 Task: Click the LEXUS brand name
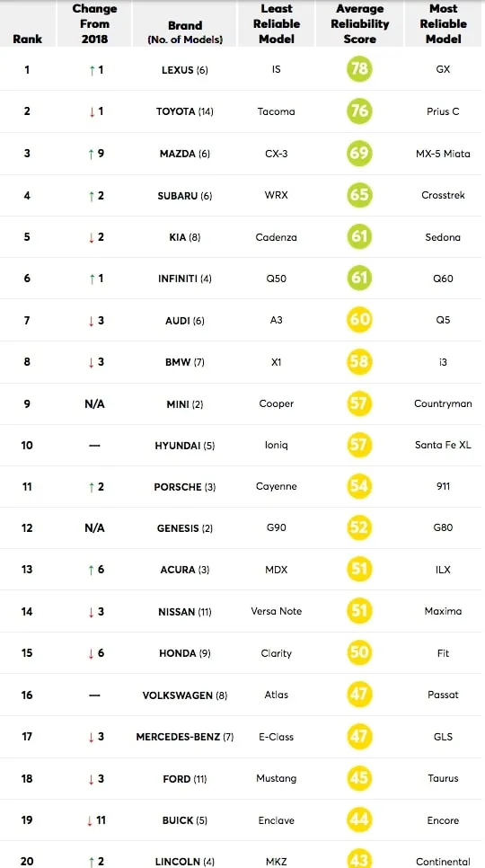[x=178, y=70]
